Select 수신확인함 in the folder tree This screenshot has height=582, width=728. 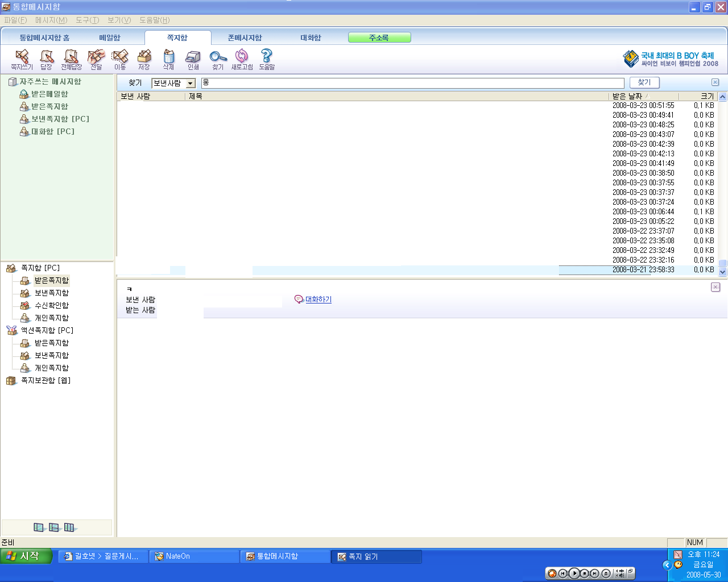51,306
